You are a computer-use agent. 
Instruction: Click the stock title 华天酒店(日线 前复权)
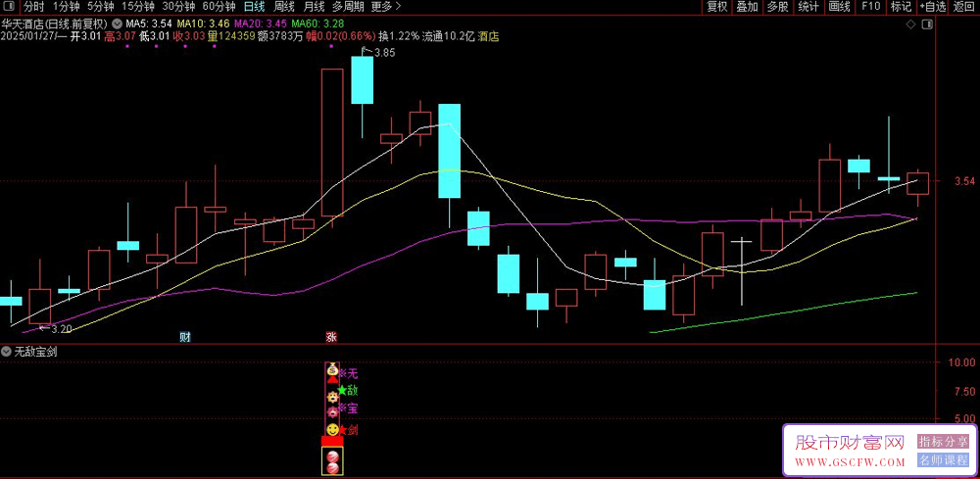tap(55, 24)
